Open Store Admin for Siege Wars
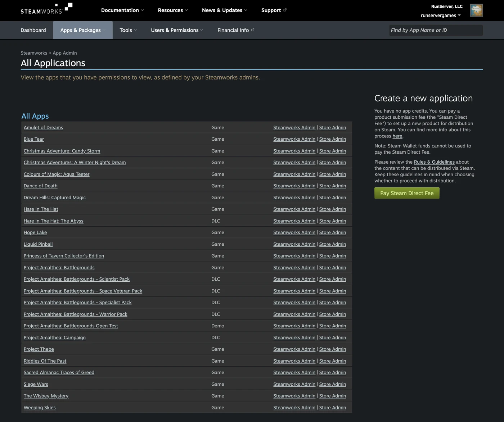 [x=333, y=384]
